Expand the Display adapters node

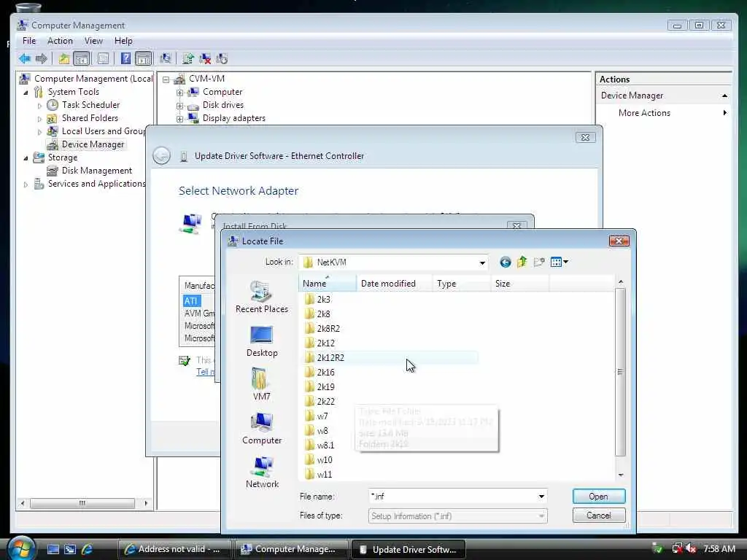[x=179, y=119]
